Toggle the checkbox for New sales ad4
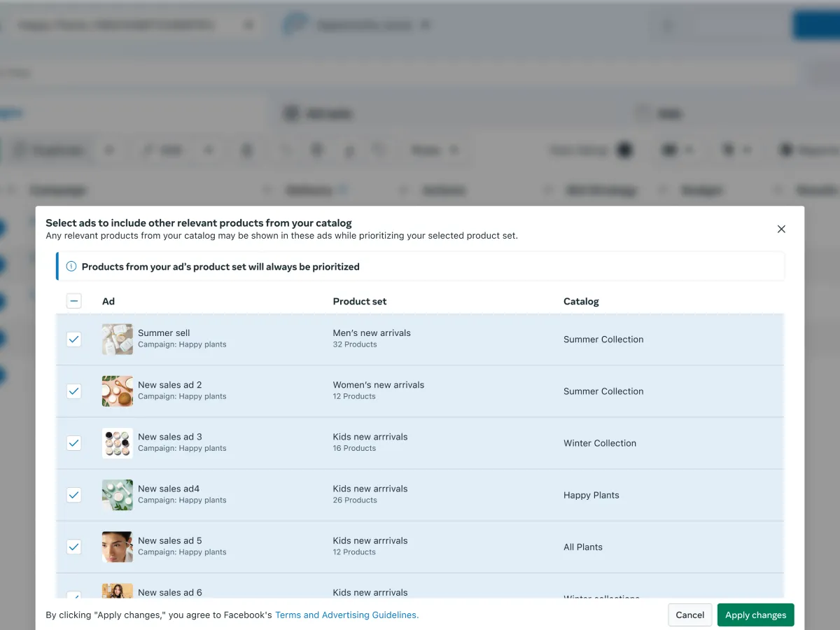 pyautogui.click(x=74, y=495)
